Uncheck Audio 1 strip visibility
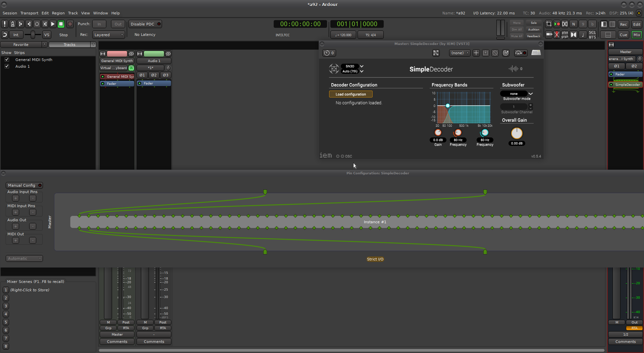 [7, 66]
